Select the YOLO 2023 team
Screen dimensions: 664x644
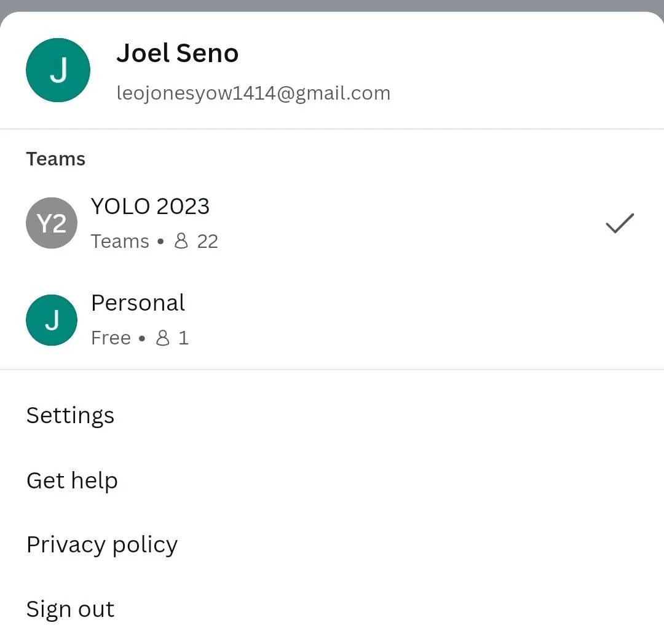[332, 223]
